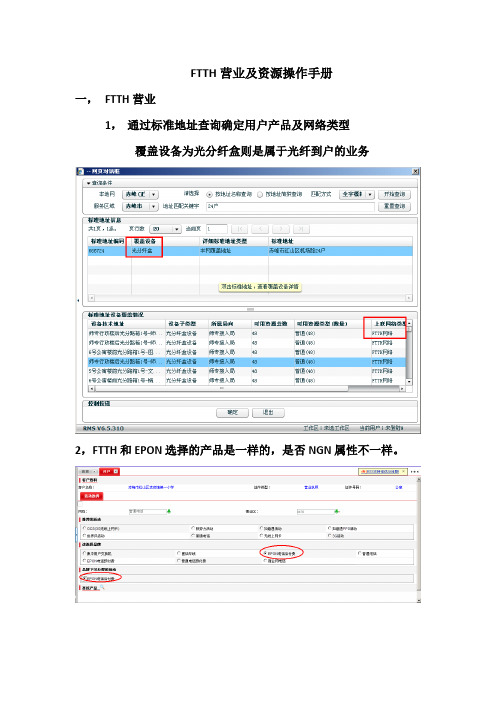Screen dimensions: 496x702
Task: Click the 重置查询 button
Action: (394, 206)
